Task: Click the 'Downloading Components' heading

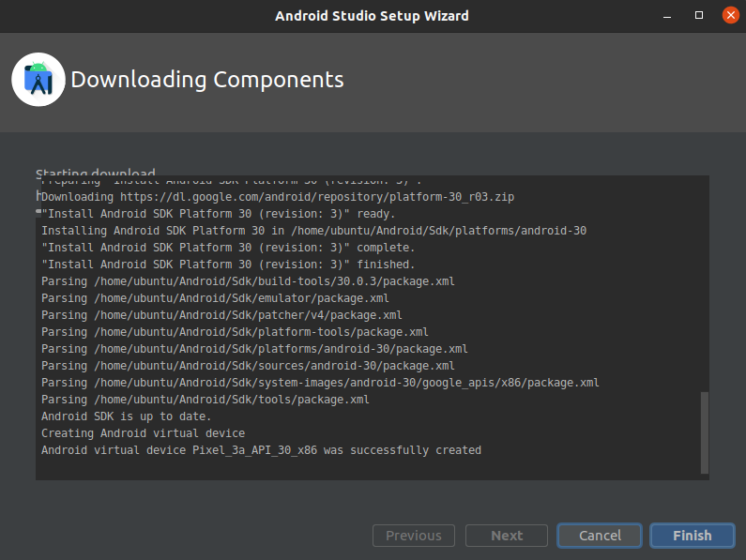Action: pyautogui.click(x=207, y=80)
